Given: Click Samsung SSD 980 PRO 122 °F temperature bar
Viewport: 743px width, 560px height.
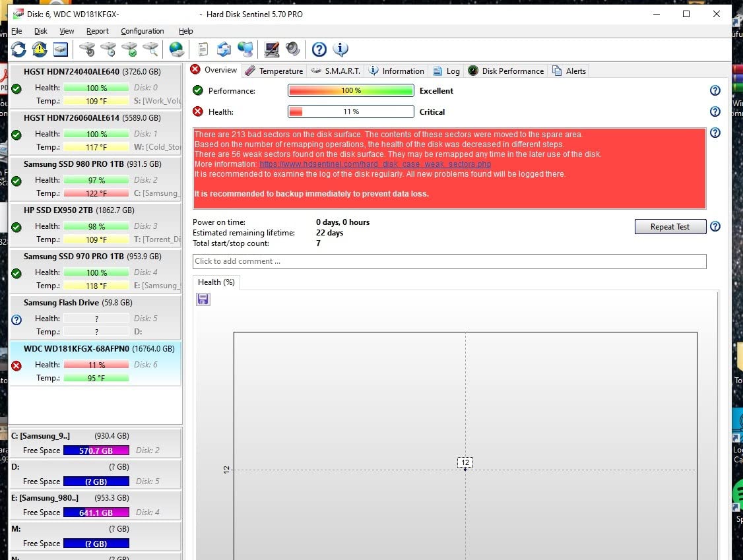Looking at the screenshot, I should pyautogui.click(x=96, y=193).
